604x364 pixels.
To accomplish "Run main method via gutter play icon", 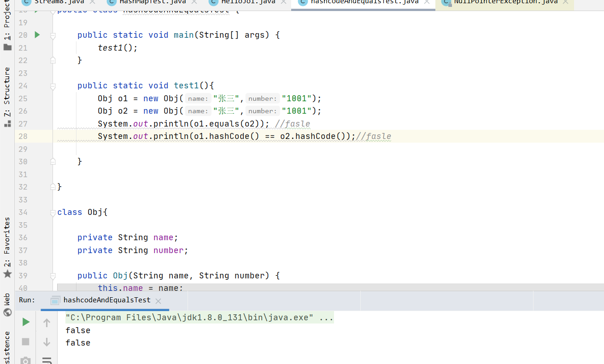I will (x=37, y=35).
